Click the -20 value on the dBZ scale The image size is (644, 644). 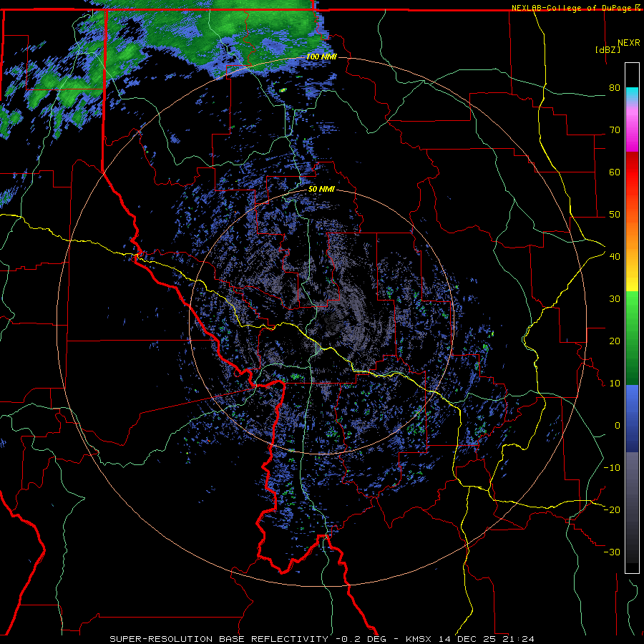click(612, 509)
